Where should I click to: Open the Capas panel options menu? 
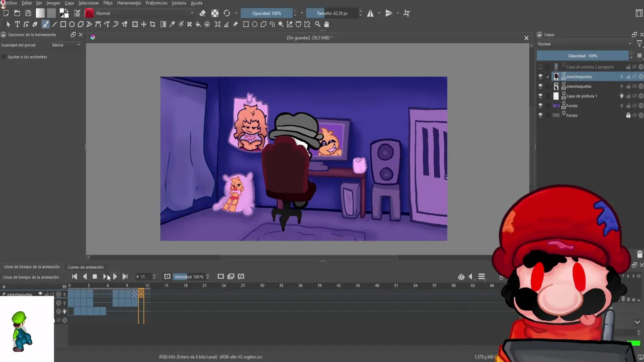click(x=639, y=56)
